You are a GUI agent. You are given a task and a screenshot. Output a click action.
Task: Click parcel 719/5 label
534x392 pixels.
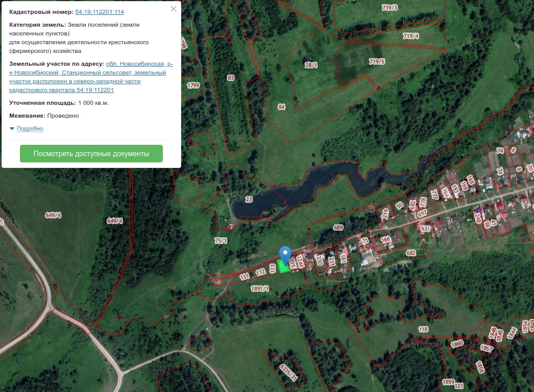[x=377, y=62]
